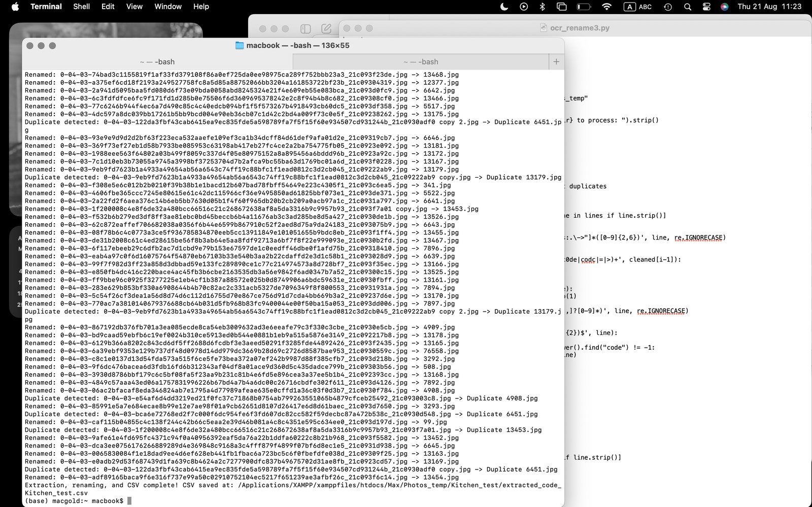Click the ocr_rename3.py window title

tap(579, 28)
